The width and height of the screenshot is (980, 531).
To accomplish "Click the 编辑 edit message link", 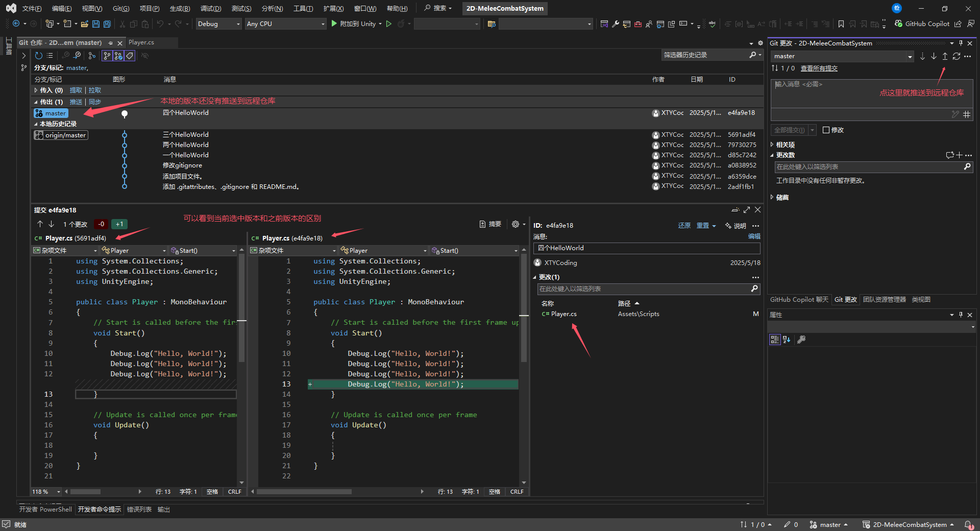I will tap(754, 236).
